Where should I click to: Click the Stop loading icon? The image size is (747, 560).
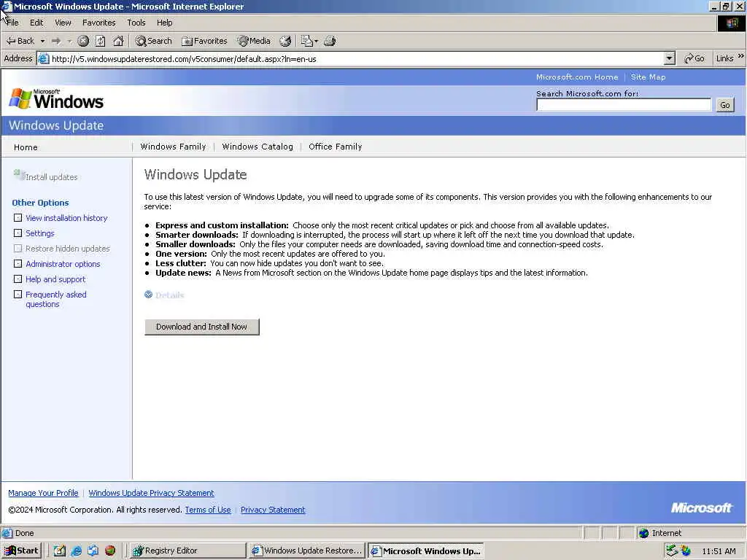click(83, 41)
